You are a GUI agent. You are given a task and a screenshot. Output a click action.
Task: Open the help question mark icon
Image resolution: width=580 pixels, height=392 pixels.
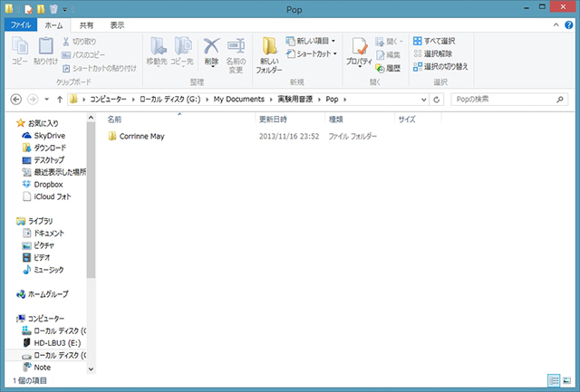pyautogui.click(x=568, y=25)
